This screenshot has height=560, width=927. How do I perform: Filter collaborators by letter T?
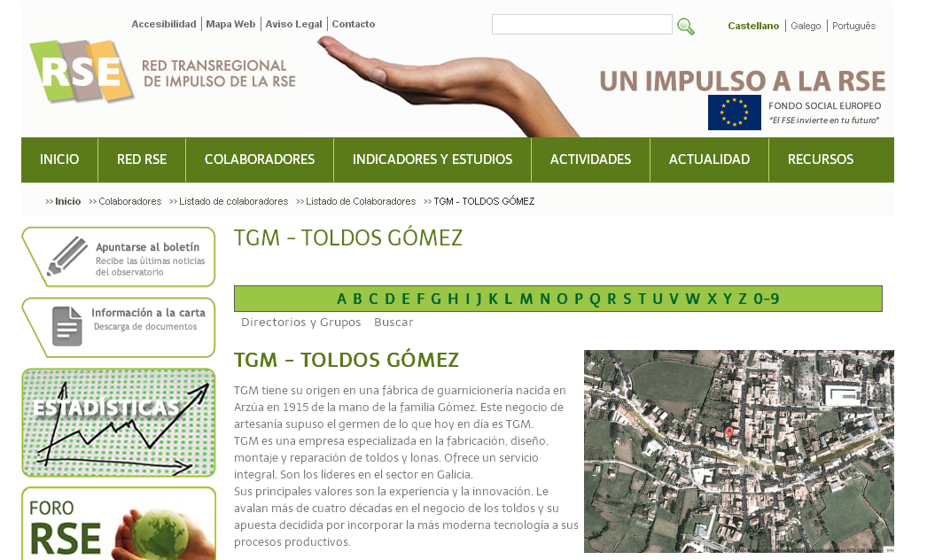click(x=642, y=299)
